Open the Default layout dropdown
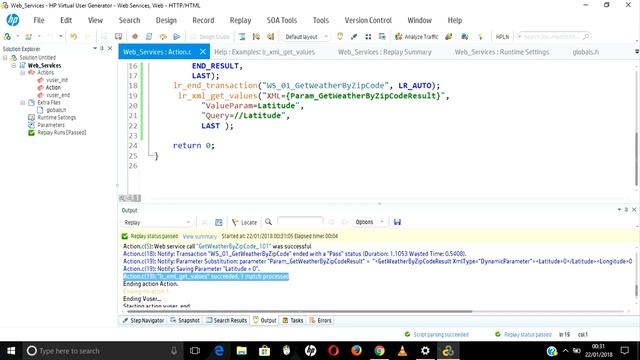Viewport: 640px width, 360px height. 306,37
